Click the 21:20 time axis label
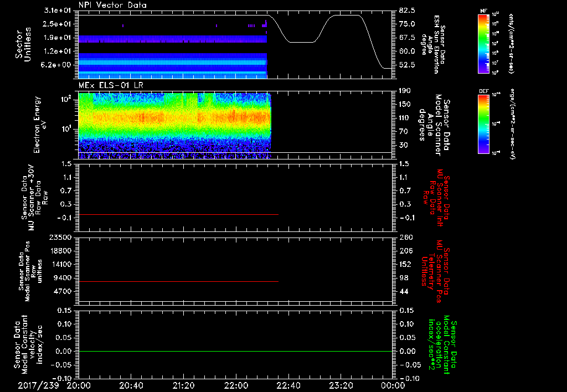This screenshot has width=567, height=392. click(x=183, y=385)
